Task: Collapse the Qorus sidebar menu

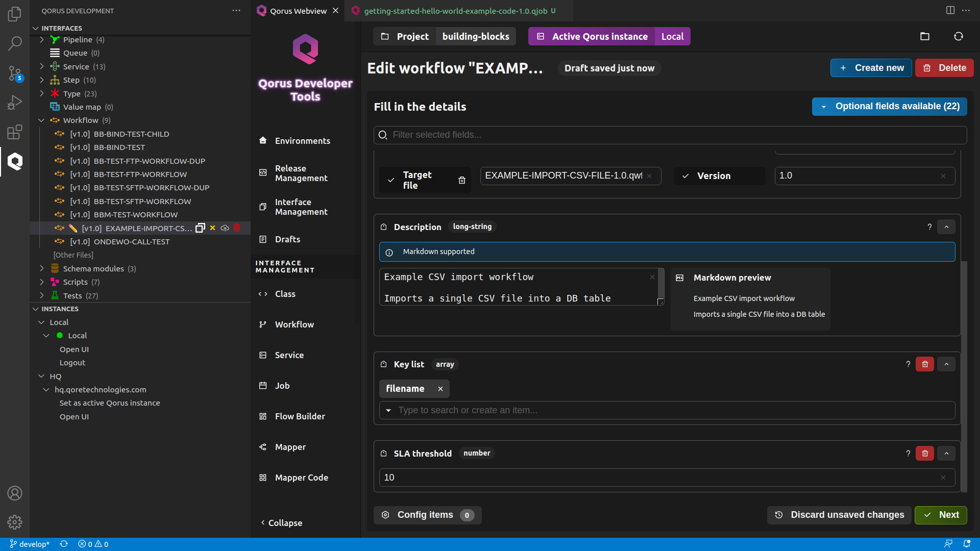Action: pyautogui.click(x=282, y=523)
